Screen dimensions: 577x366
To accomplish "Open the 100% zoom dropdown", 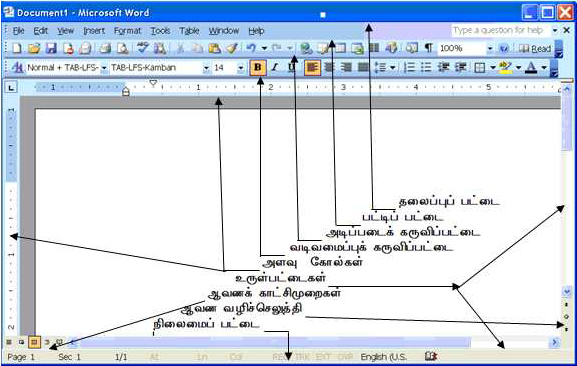I will (x=490, y=48).
